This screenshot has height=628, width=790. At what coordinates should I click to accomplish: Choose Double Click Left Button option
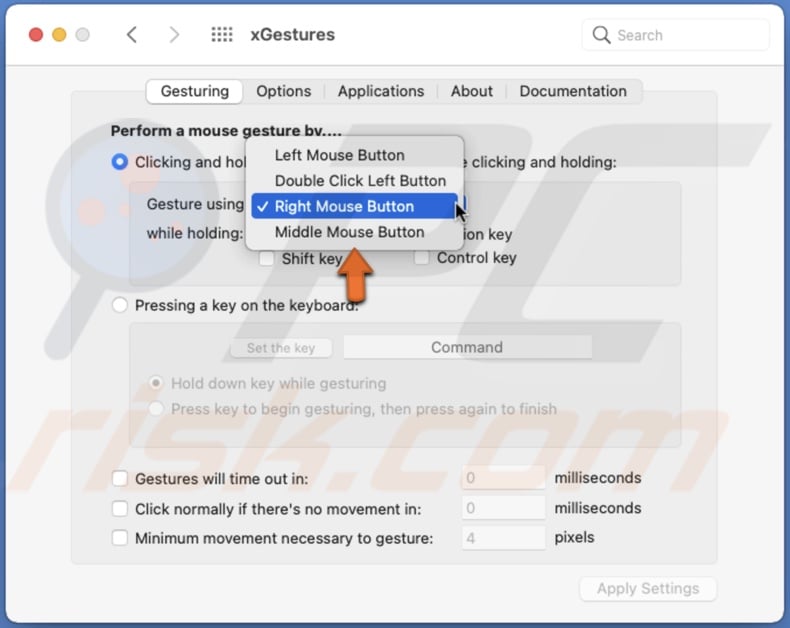(x=355, y=181)
